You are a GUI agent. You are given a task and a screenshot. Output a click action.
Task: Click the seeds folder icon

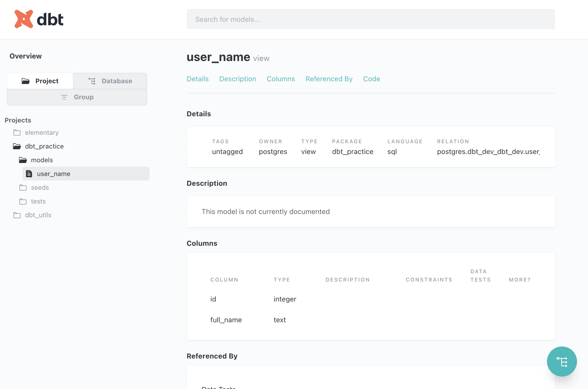click(x=23, y=187)
